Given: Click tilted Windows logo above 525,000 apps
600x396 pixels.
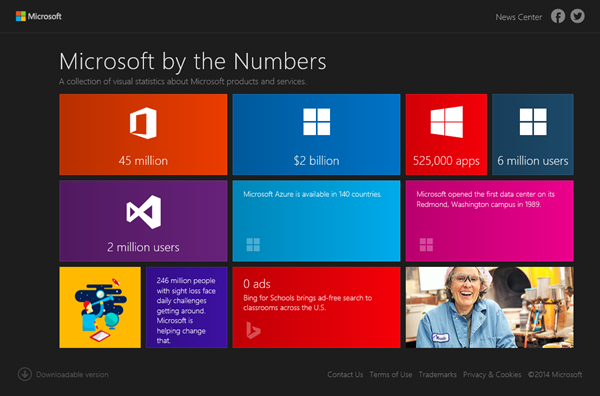Looking at the screenshot, I should coord(446,122).
